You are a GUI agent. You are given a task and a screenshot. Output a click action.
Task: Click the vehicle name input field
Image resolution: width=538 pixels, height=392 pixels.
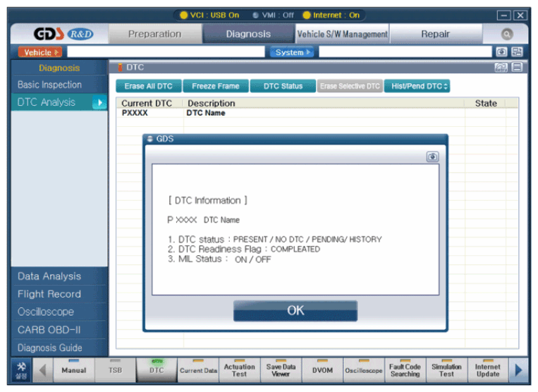pos(166,52)
